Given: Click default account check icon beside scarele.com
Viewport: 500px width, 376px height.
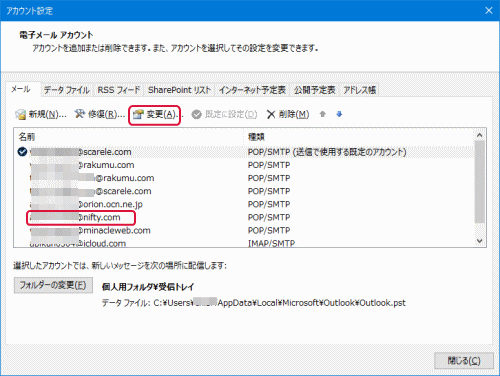Looking at the screenshot, I should (x=22, y=152).
